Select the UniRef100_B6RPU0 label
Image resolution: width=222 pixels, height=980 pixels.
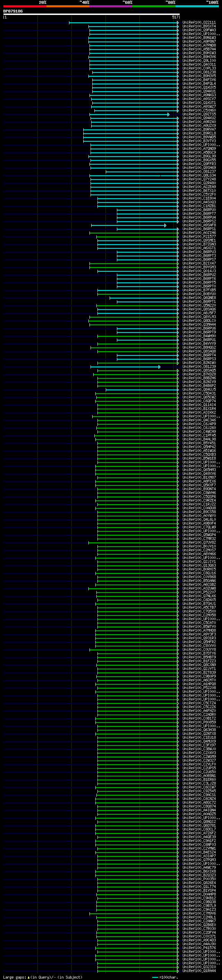point(199,210)
